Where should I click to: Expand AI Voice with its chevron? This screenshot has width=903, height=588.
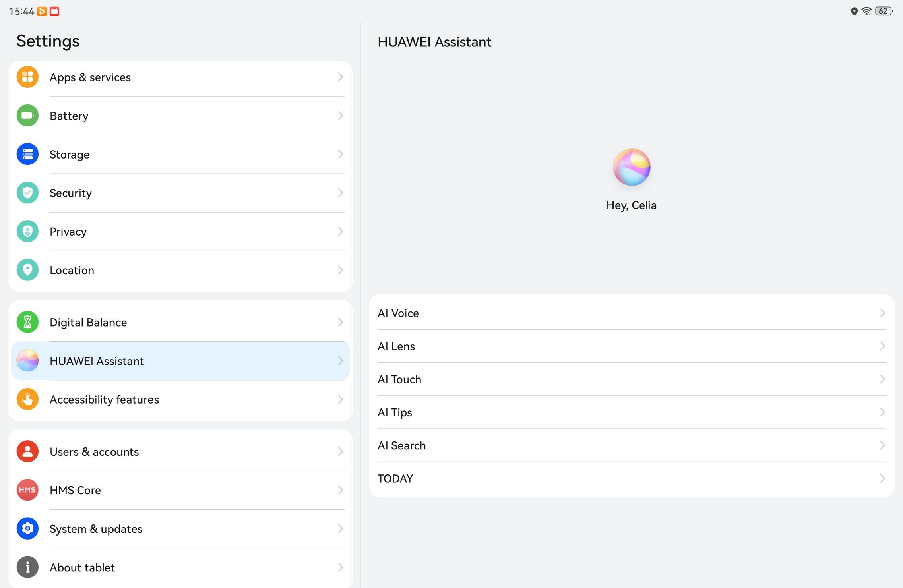pyautogui.click(x=882, y=313)
